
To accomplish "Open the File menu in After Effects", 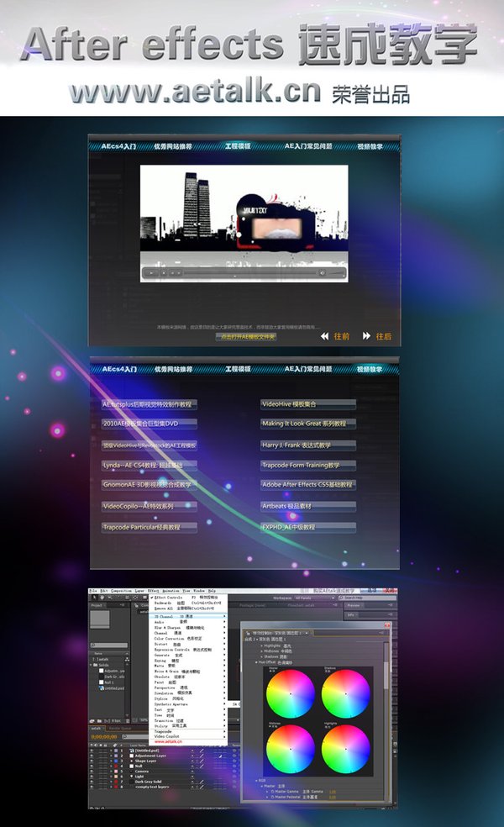I will coord(92,591).
